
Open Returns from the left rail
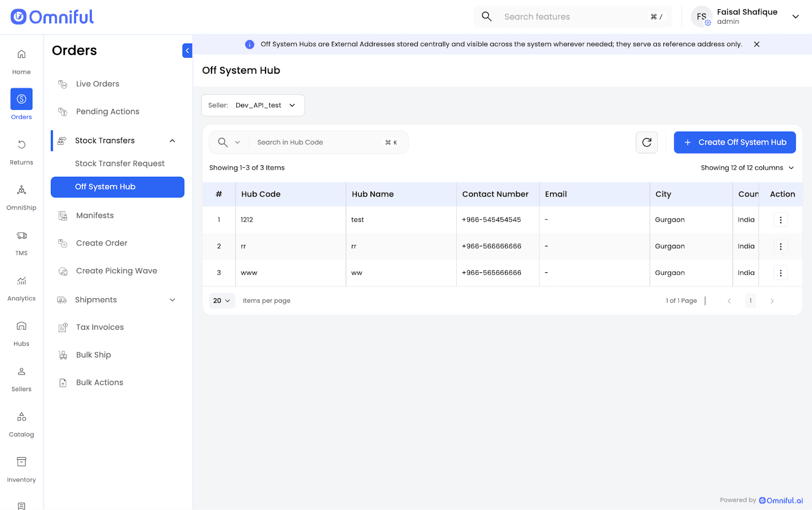click(x=21, y=145)
